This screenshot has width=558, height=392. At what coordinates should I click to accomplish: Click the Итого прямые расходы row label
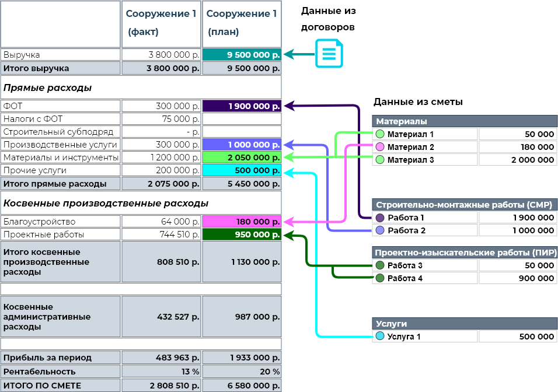click(61, 184)
